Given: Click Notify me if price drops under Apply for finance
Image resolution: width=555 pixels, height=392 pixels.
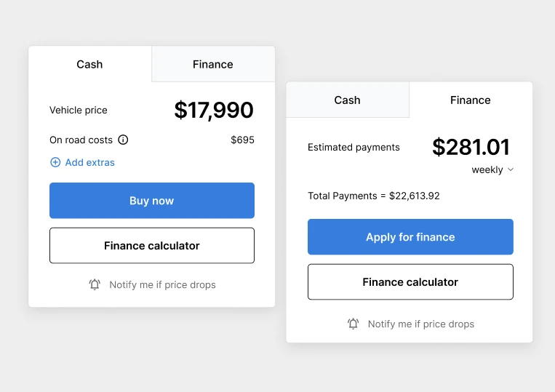Looking at the screenshot, I should (420, 324).
